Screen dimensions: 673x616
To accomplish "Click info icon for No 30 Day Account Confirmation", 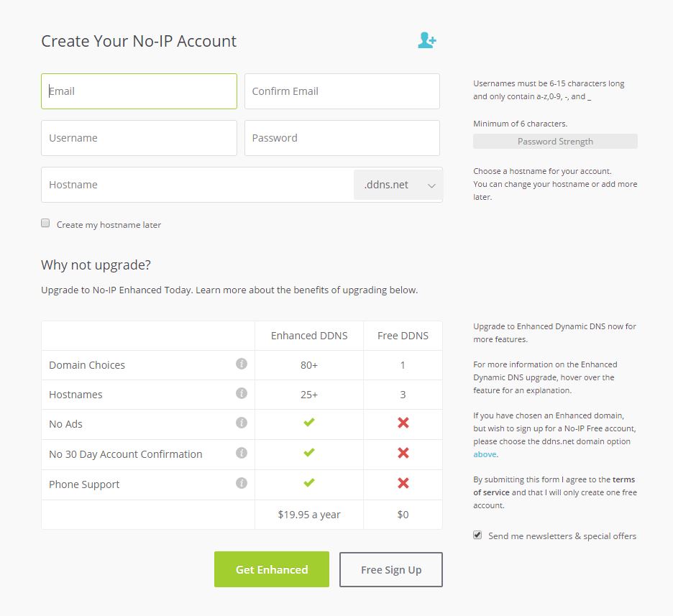I will [x=242, y=453].
